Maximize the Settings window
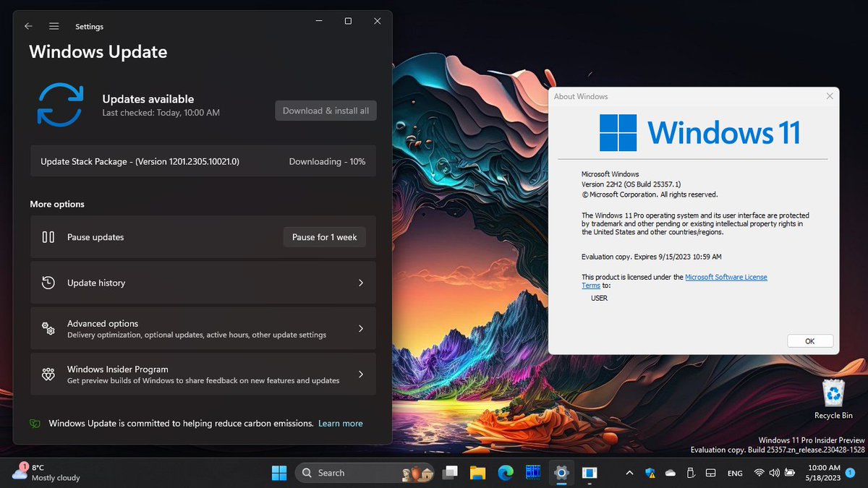Screen dimensions: 868x488 point(348,22)
